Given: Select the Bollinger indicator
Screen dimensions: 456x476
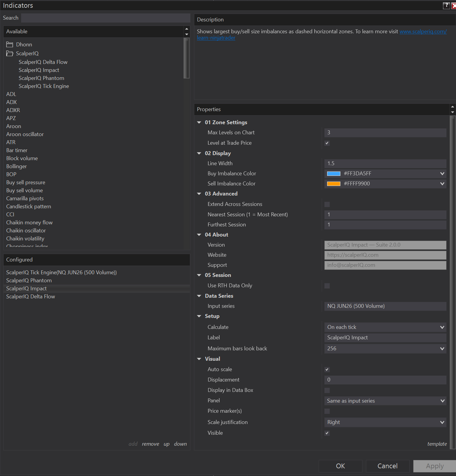Looking at the screenshot, I should click(x=17, y=166).
